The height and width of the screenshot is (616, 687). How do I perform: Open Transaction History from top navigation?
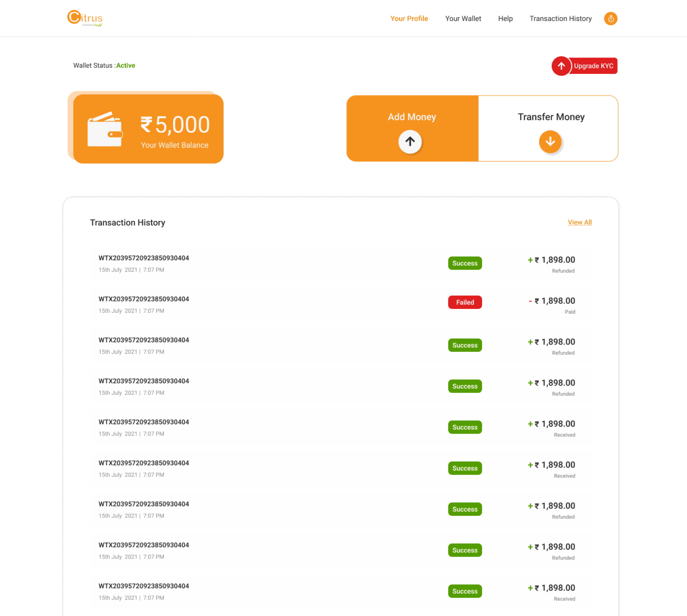tap(560, 18)
